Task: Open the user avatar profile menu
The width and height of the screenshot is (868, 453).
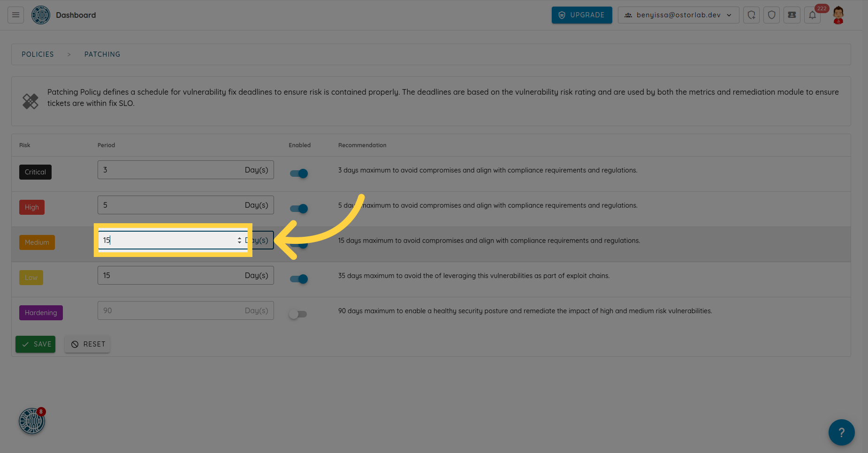Action: coord(838,15)
